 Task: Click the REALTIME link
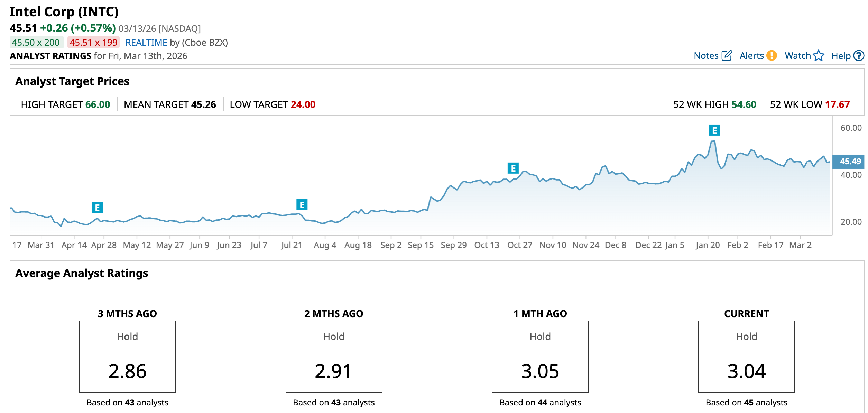click(x=146, y=43)
